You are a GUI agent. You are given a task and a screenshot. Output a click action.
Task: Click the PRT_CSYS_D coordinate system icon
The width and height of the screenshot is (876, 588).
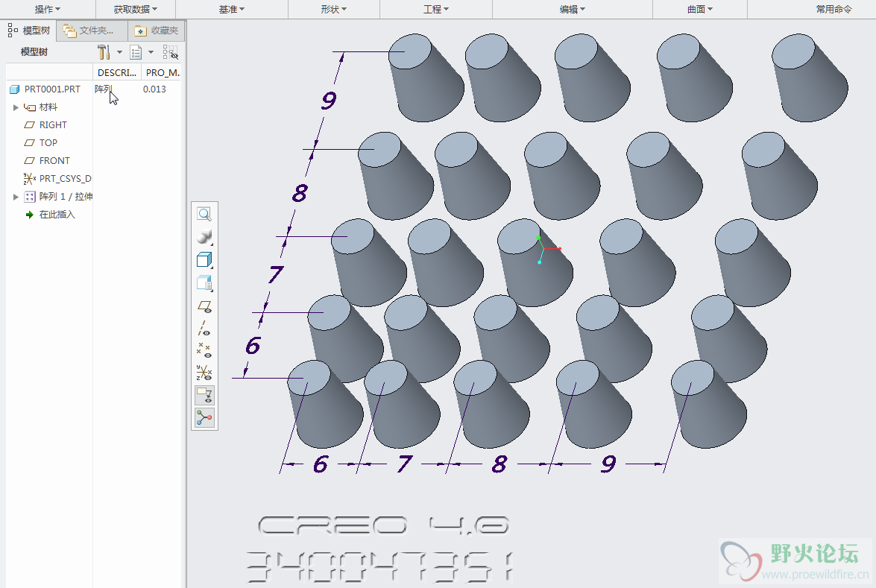[x=30, y=179]
